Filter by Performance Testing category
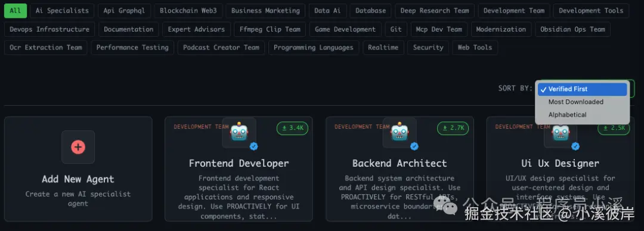 pyautogui.click(x=132, y=48)
